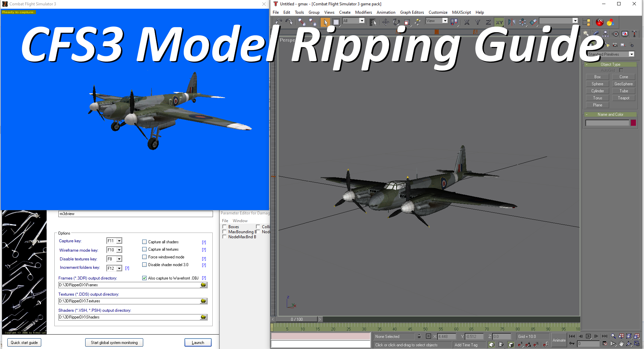Viewport: 644px width, 349px height.
Task: Open the Graph Editors menu
Action: click(x=412, y=12)
